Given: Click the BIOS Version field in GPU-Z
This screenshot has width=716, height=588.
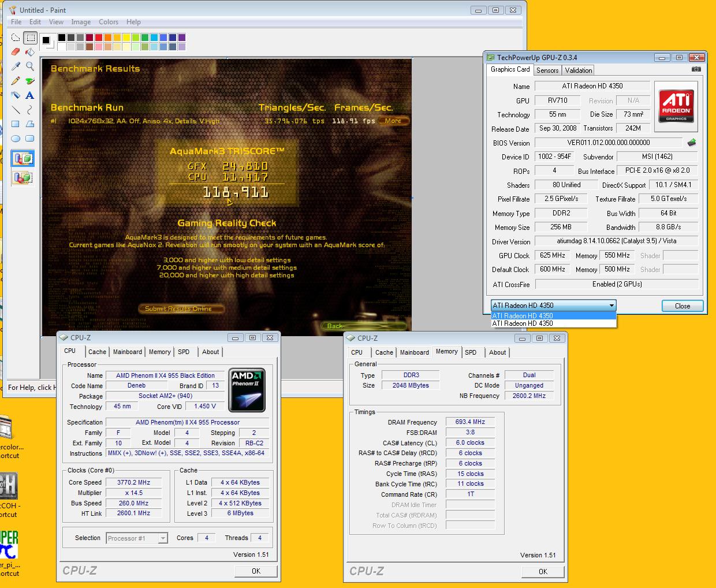Looking at the screenshot, I should pos(609,143).
